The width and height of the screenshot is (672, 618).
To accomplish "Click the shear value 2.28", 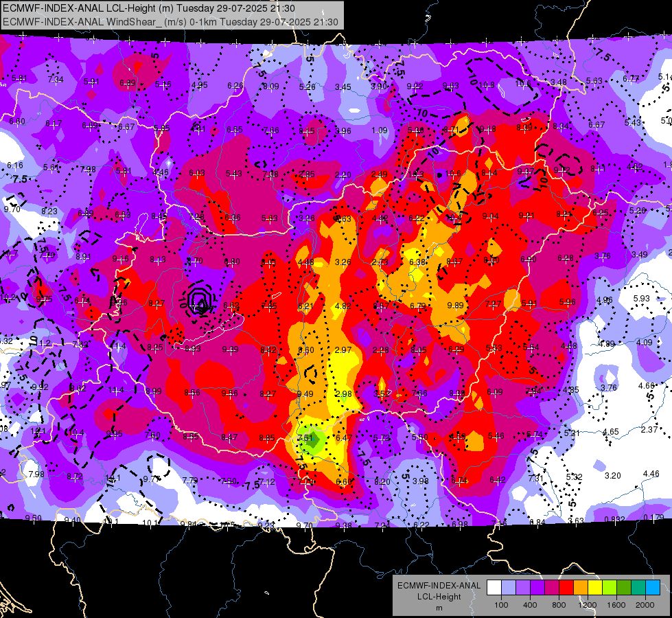I will [380, 350].
